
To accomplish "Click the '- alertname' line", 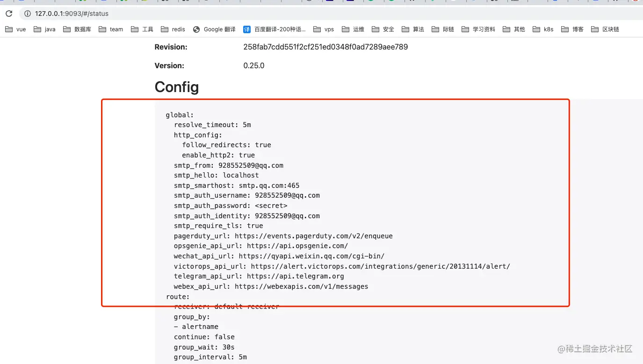I will 196,327.
